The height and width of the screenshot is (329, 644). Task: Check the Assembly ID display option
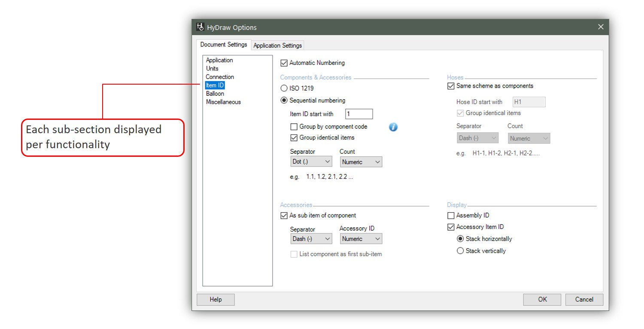click(451, 216)
